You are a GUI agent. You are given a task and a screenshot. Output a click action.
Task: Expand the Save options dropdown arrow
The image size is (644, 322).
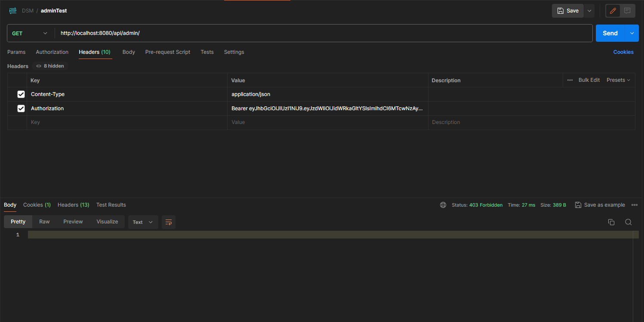pyautogui.click(x=589, y=11)
